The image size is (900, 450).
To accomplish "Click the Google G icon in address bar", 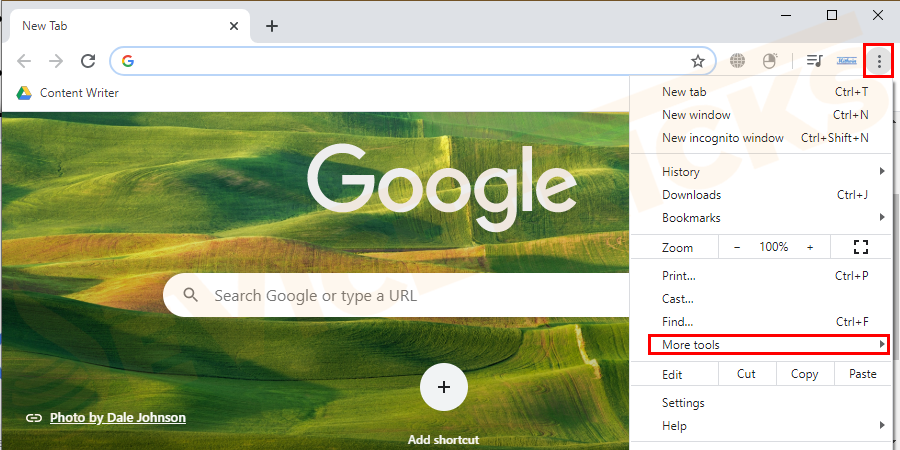I will pyautogui.click(x=128, y=61).
